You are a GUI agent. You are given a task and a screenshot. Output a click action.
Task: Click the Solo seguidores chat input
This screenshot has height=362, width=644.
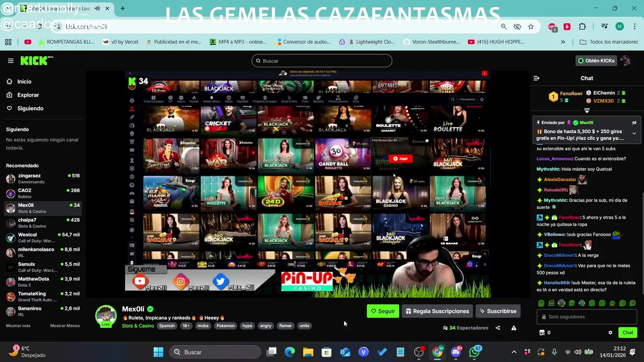[x=587, y=317]
